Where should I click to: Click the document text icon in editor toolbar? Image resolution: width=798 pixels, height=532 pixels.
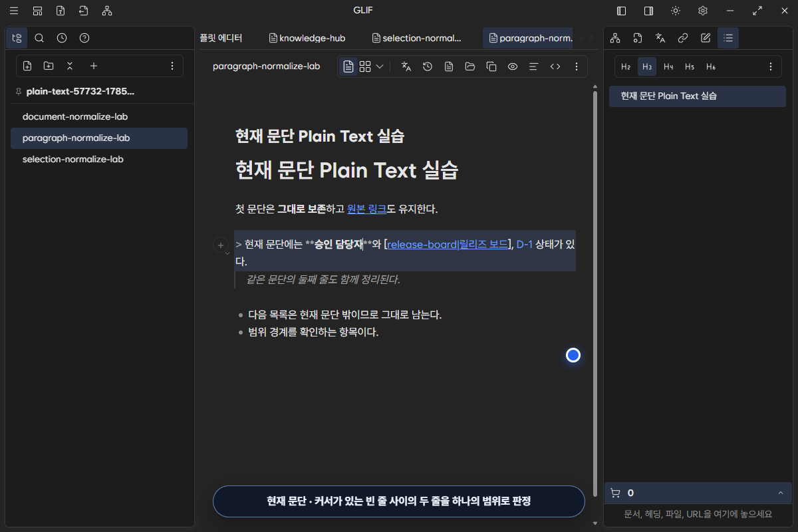(449, 66)
